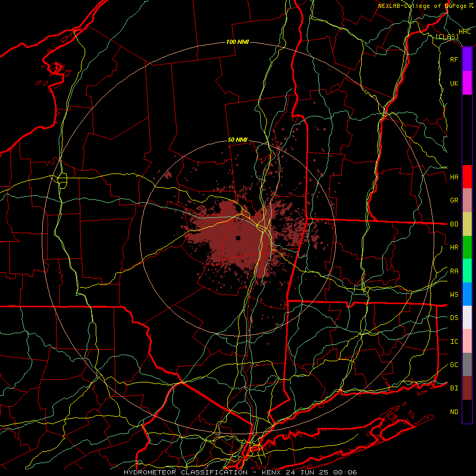The image size is (476, 476).
Task: Click the HYDROMETEOR CLASSIFICATION title text
Action: click(186, 472)
